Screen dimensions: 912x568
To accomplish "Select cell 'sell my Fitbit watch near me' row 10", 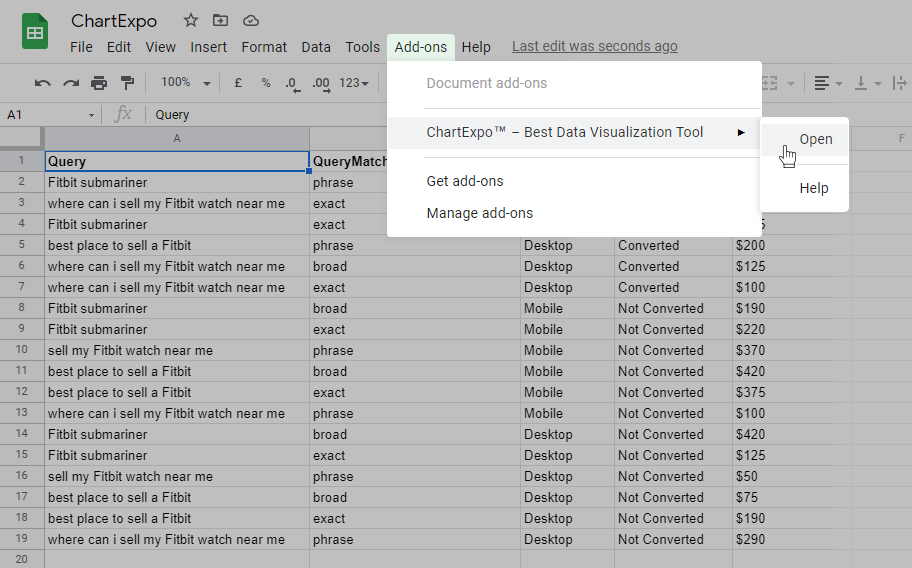I will [x=177, y=351].
